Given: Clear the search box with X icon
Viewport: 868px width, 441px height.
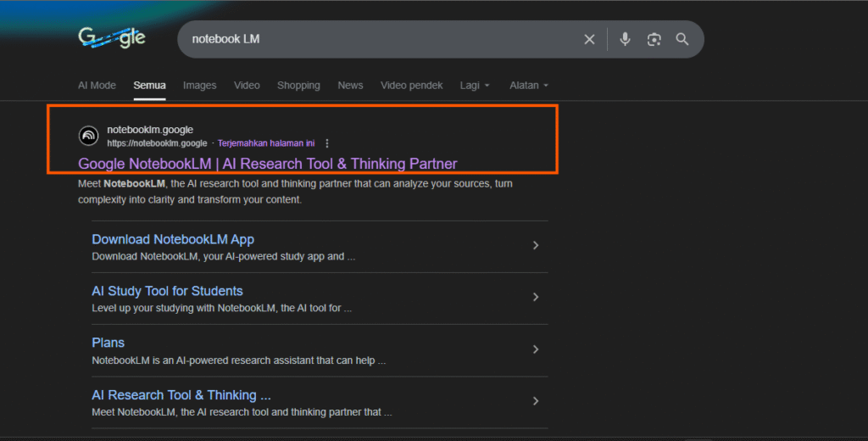Looking at the screenshot, I should pyautogui.click(x=589, y=39).
